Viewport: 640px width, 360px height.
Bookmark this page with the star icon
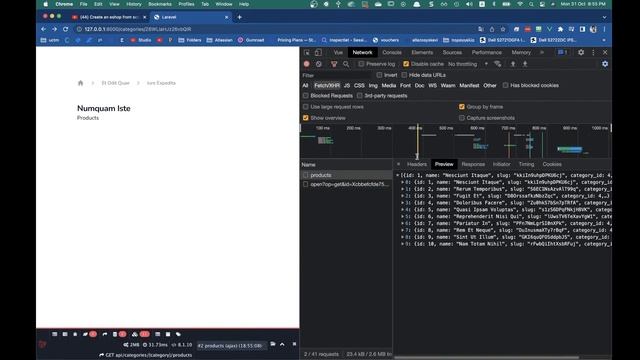[503, 29]
